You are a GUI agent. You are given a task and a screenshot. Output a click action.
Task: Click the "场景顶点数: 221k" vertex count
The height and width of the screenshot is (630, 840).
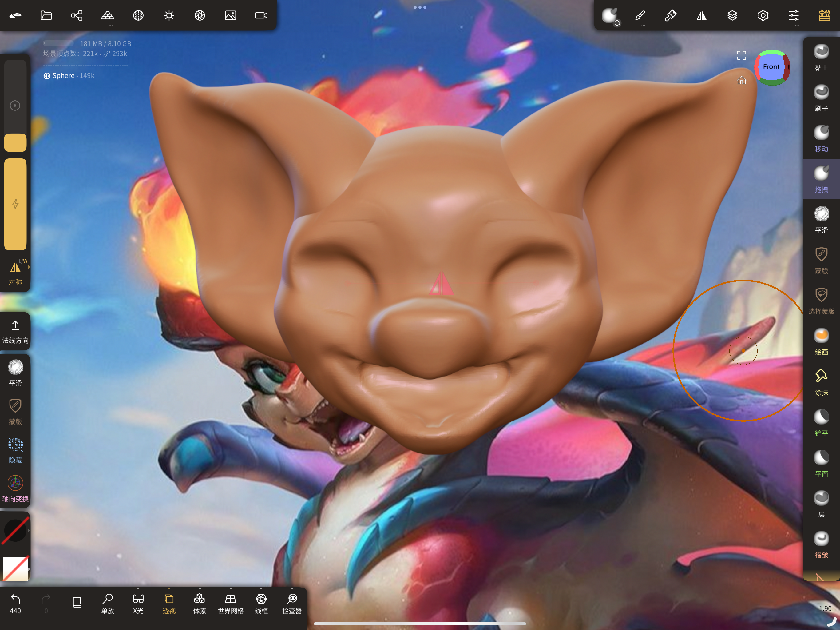(x=71, y=54)
